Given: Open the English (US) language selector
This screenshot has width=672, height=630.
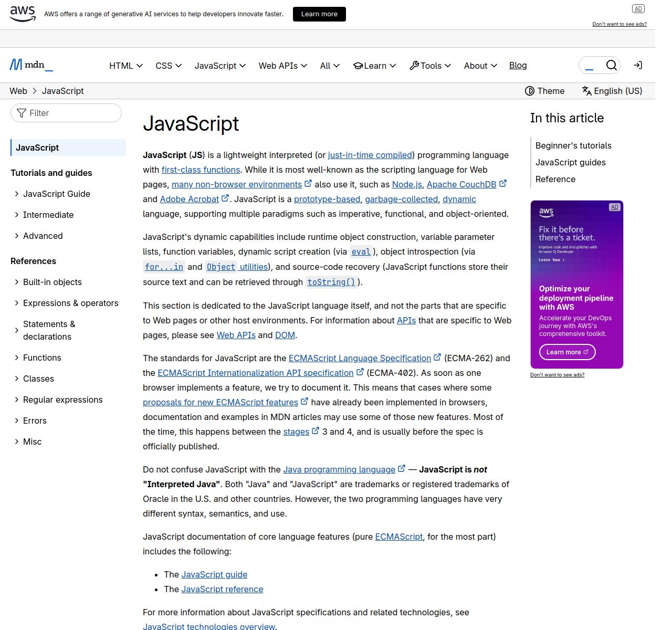Looking at the screenshot, I should [x=612, y=91].
